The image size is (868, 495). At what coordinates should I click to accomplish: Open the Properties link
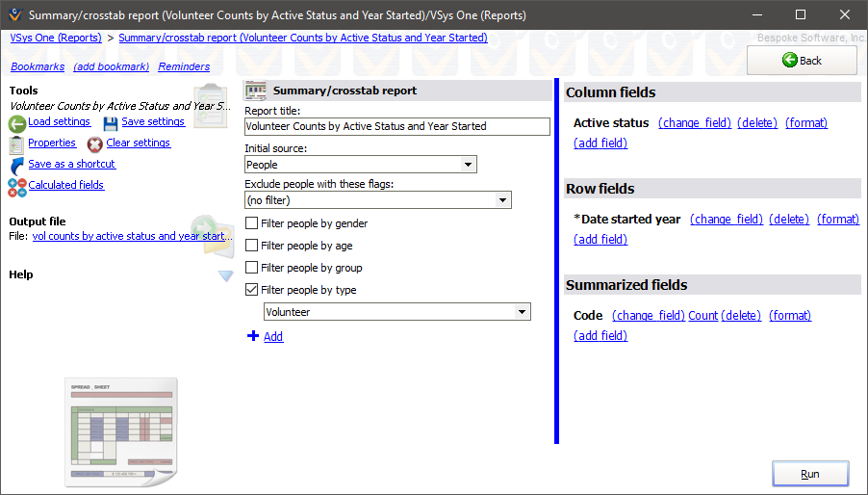pos(52,143)
